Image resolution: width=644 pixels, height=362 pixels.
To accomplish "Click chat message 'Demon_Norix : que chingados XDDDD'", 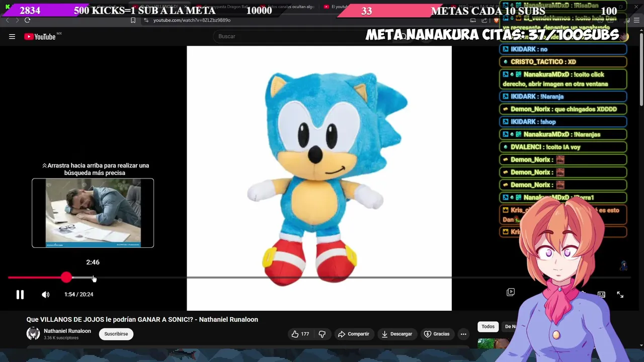I will [x=563, y=109].
